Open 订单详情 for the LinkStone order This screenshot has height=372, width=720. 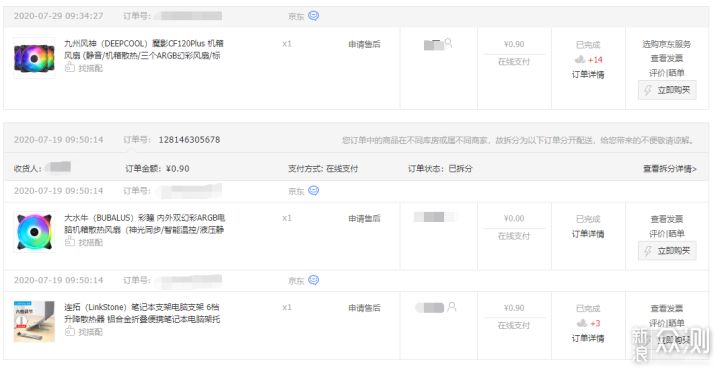pyautogui.click(x=588, y=338)
